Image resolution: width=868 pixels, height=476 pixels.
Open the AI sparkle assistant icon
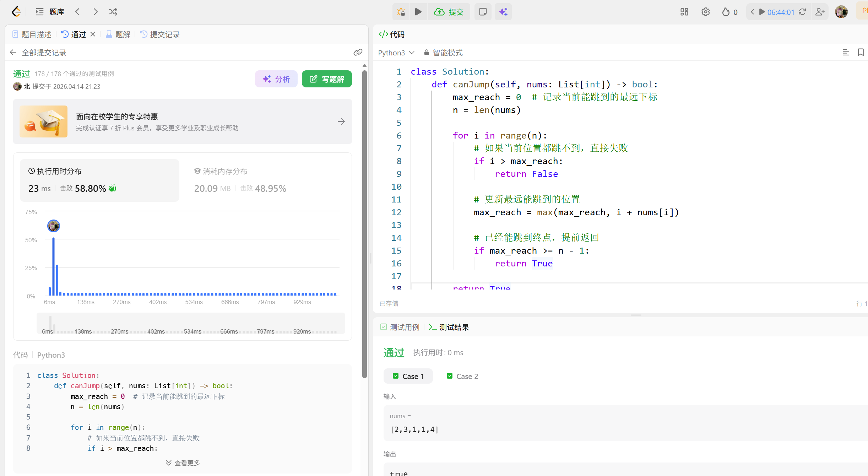tap(503, 12)
